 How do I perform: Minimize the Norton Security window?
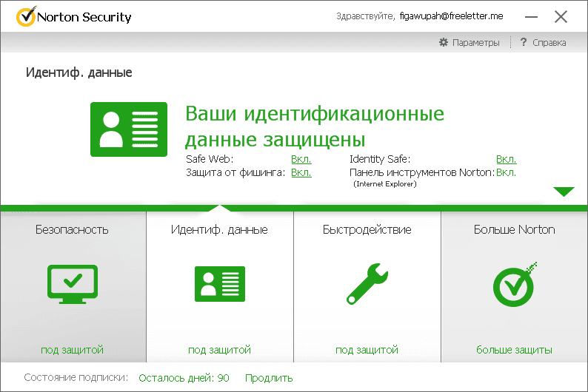pos(531,17)
